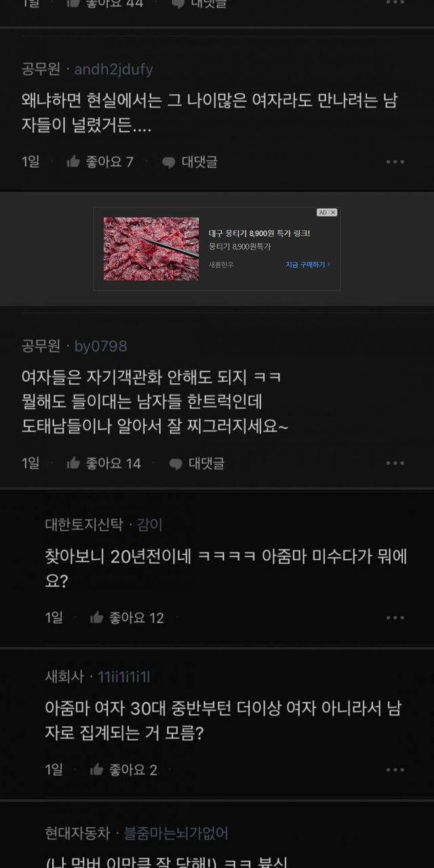Open more options on by0798's comment
The width and height of the screenshot is (434, 868).
coord(395,463)
